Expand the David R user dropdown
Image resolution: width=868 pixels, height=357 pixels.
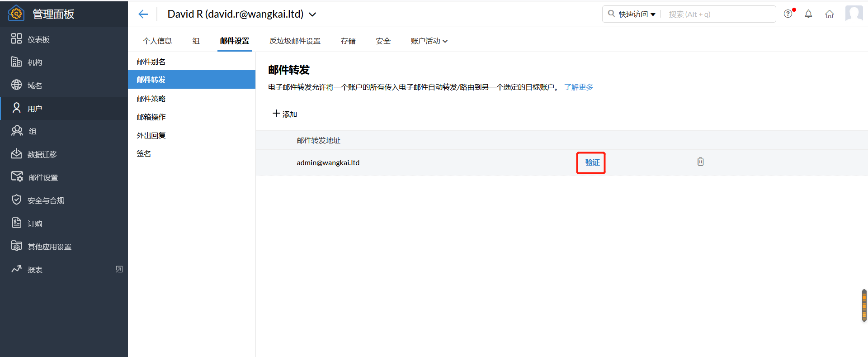[x=312, y=14]
